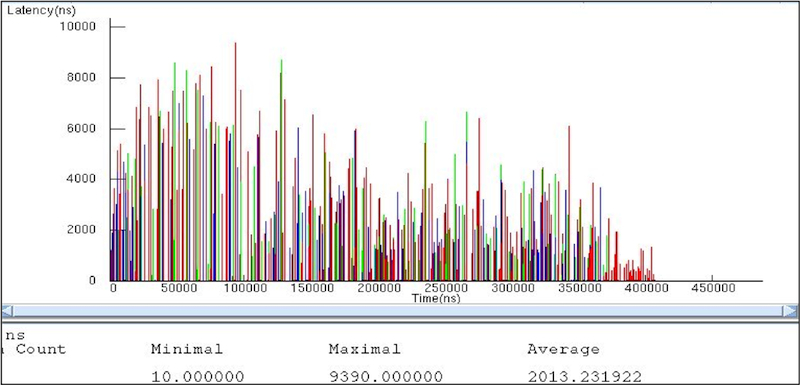
Task: Click the Average value 2013.231922
Action: coord(584,377)
